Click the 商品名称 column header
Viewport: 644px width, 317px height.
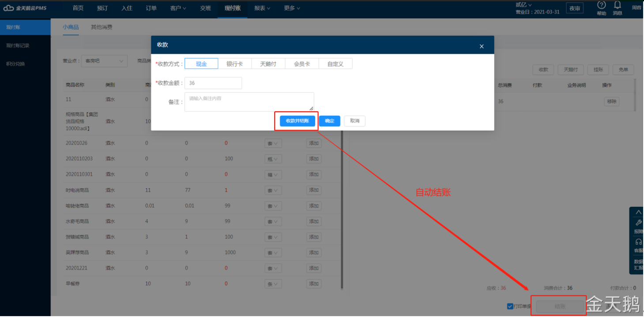75,85
